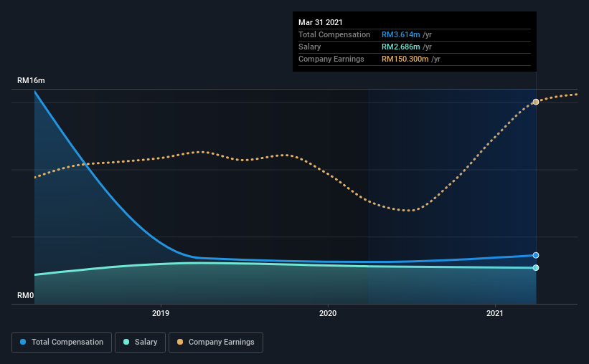Click the Salary tooltip row label

coord(309,47)
